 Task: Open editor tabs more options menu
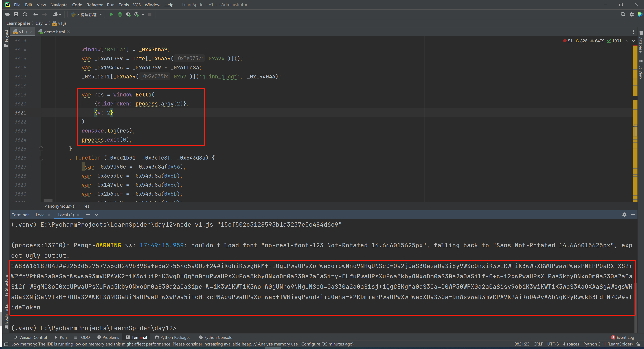pyautogui.click(x=633, y=32)
